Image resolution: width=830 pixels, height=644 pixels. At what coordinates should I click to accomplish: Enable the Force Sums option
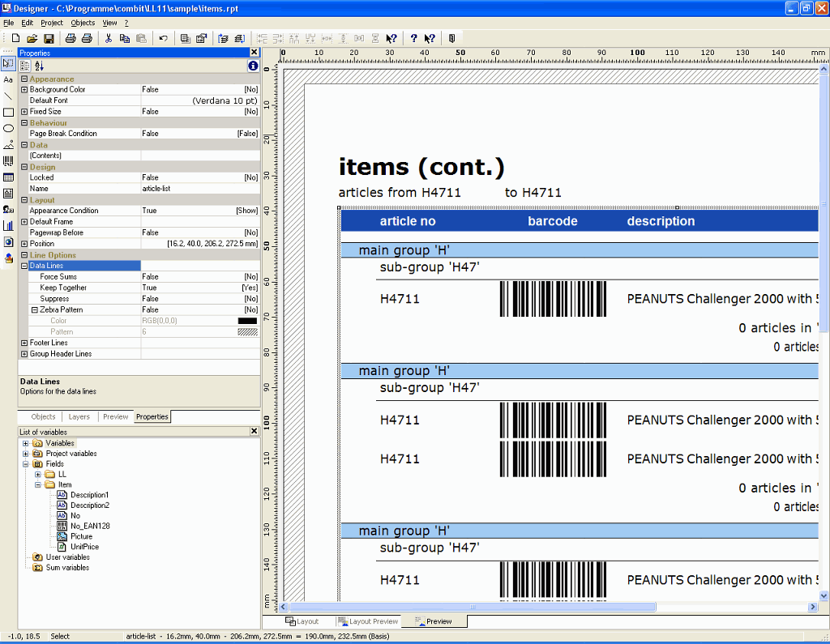tap(195, 276)
